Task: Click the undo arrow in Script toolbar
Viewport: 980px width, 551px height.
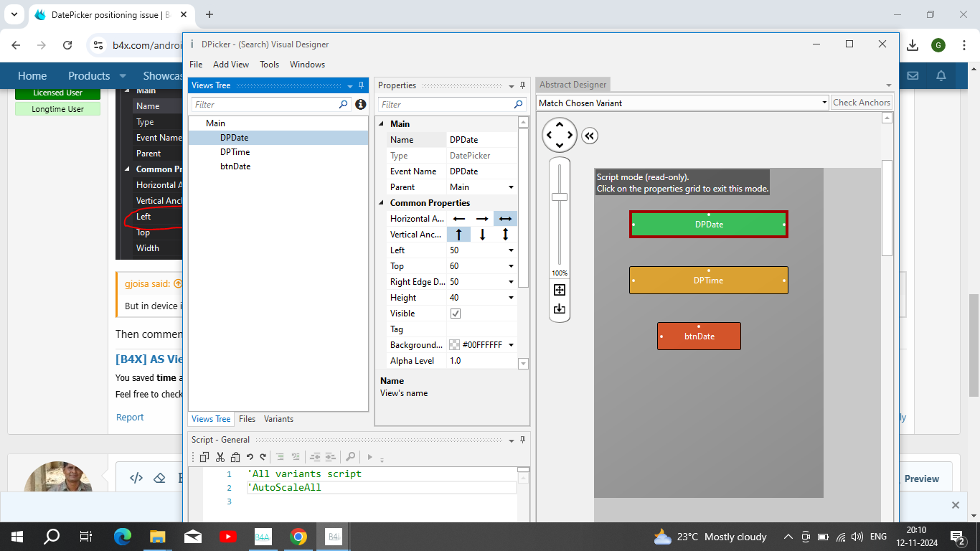Action: click(250, 457)
